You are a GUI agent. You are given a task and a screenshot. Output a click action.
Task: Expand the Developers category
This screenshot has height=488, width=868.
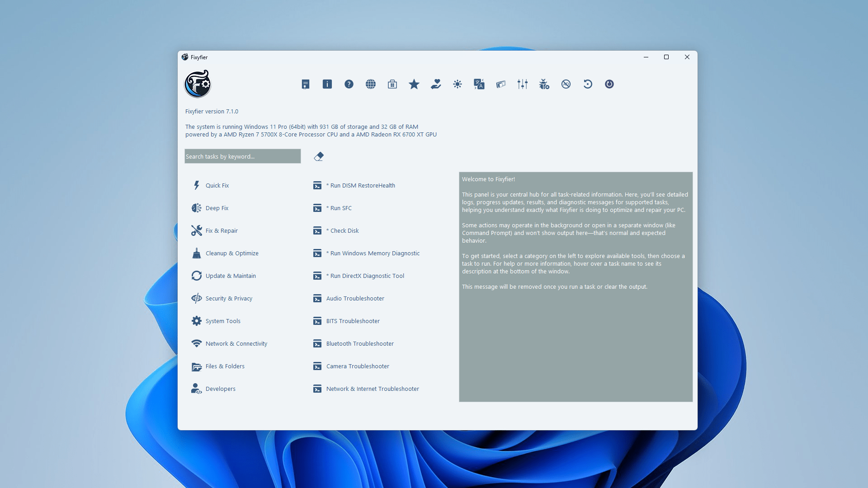221,389
